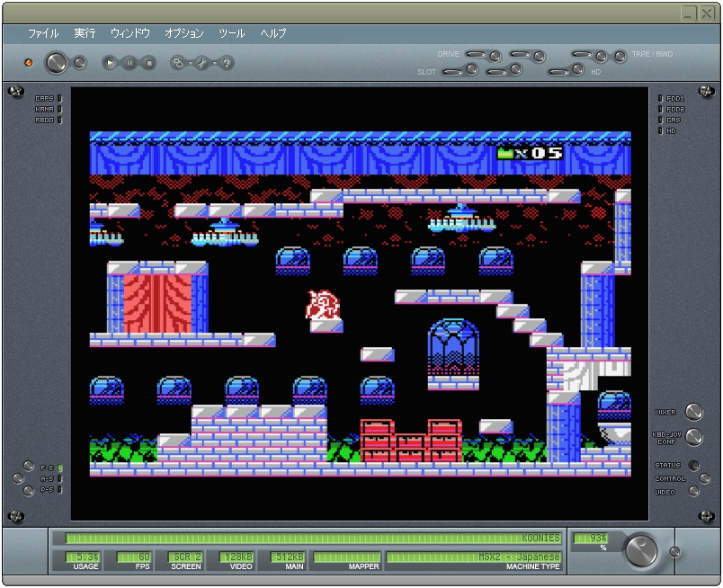This screenshot has width=723, height=588.
Task: Expand the arrow next to the chain link icon
Action: (190, 63)
